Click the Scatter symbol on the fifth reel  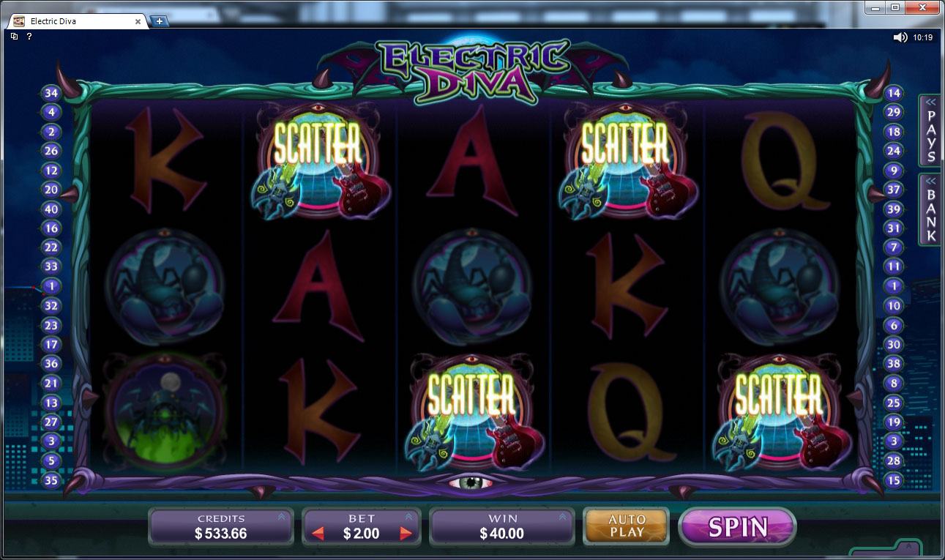(x=778, y=412)
